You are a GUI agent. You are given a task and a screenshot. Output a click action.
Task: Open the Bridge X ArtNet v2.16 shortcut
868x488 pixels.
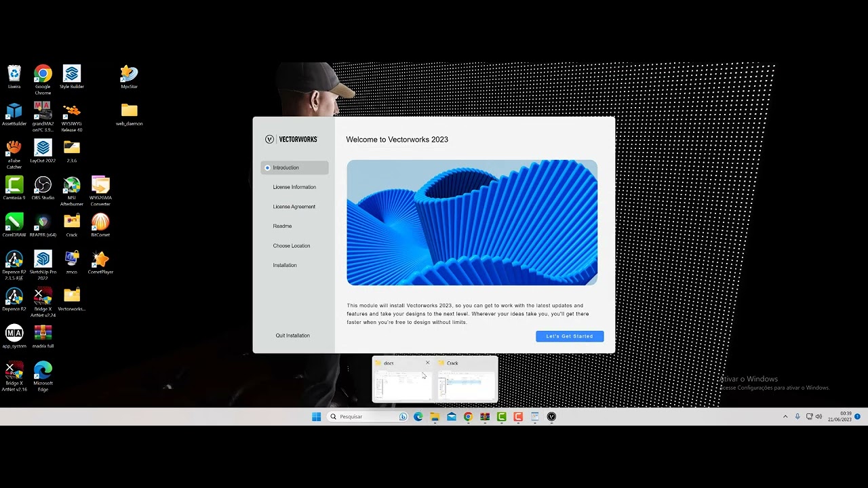coord(14,376)
